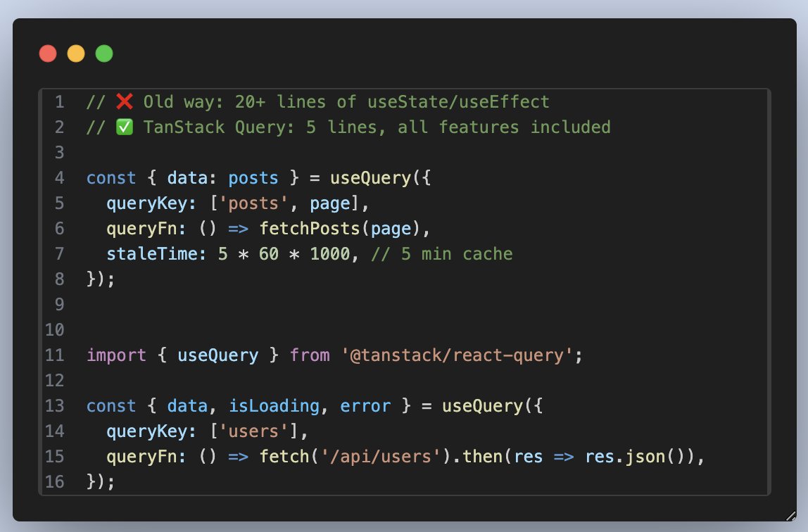Click 'then' method on line 15

click(482, 456)
